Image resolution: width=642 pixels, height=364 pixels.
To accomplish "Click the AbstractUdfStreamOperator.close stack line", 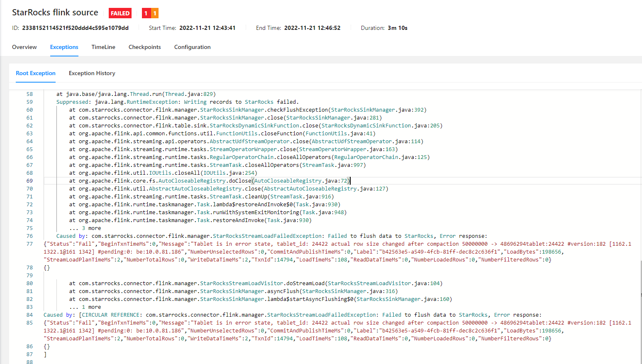I will click(246, 142).
